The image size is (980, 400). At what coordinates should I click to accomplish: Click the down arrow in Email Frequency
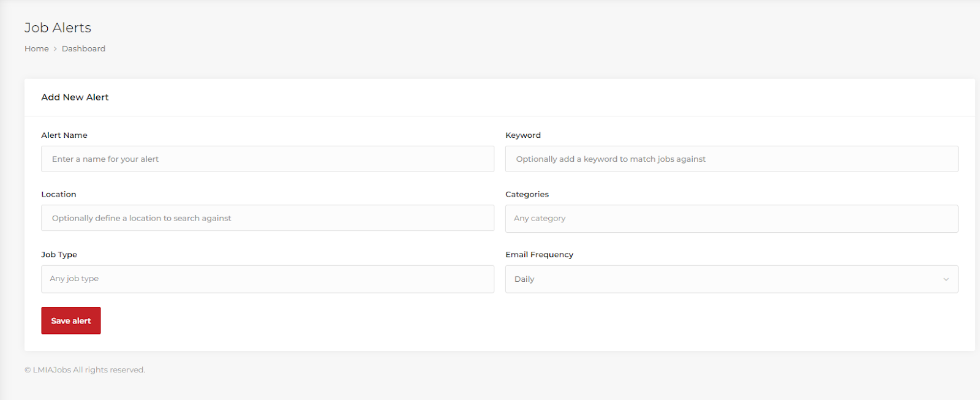(946, 279)
